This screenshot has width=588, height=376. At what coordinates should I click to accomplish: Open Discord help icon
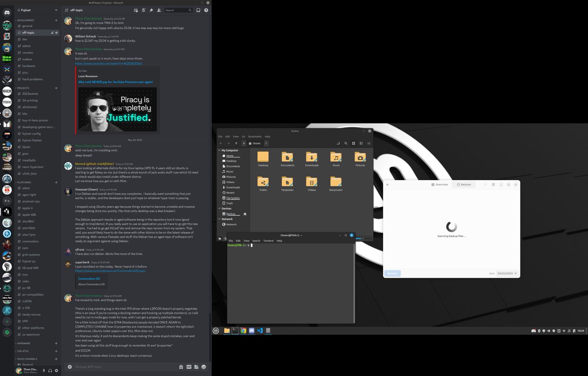206,10
